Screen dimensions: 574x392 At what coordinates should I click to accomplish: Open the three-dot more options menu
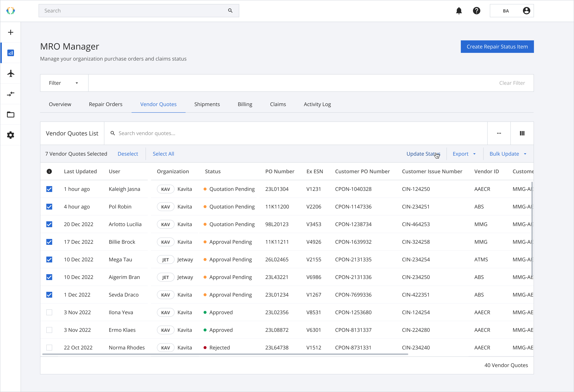499,133
